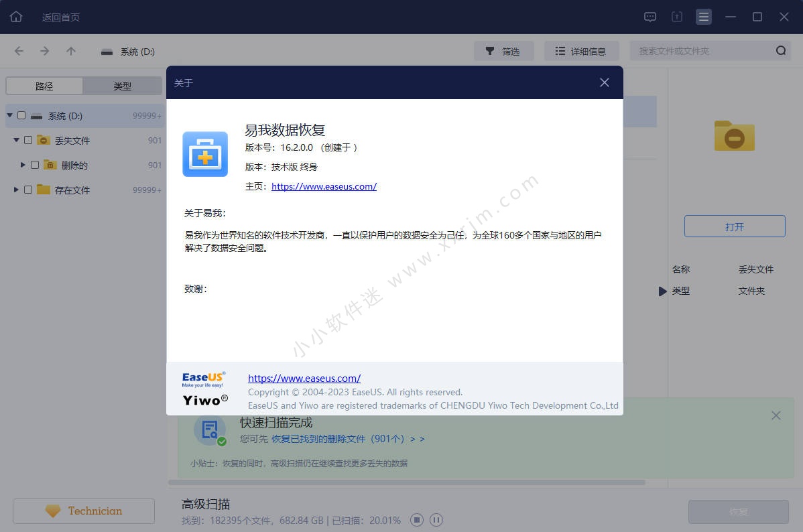The height and width of the screenshot is (532, 803).
Task: Tick the 删除的 checkbox
Action: point(35,165)
